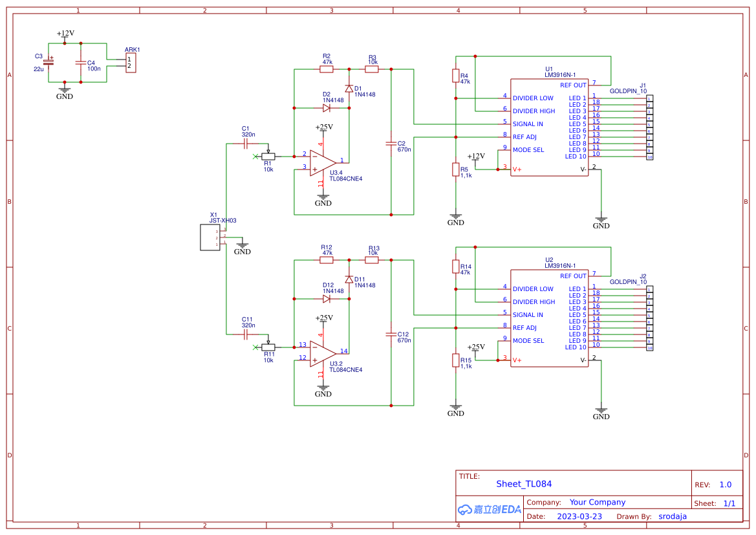Select the LM3916N-1 chip U1
The height and width of the screenshot is (535, 756).
pyautogui.click(x=550, y=126)
